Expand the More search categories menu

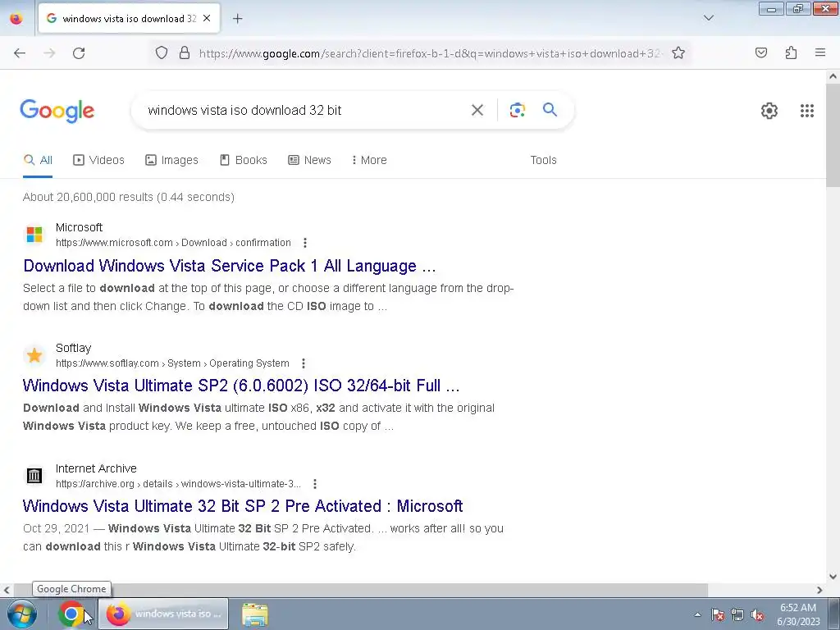pos(369,160)
